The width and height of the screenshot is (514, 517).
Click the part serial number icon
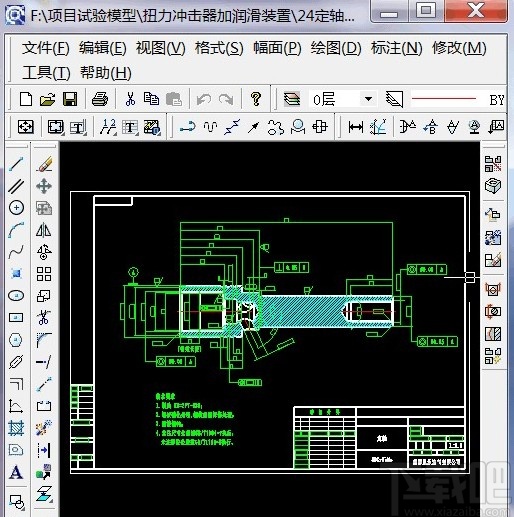108,127
